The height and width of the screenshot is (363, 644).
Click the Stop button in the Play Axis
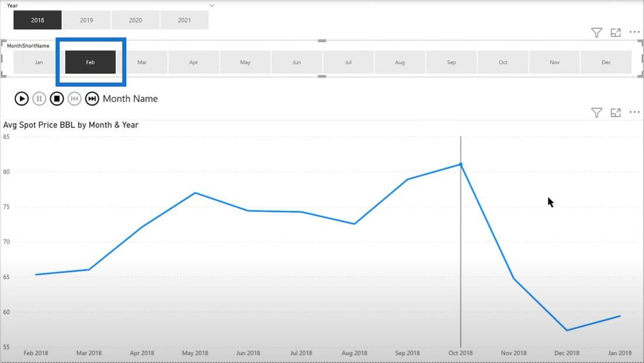(x=57, y=99)
